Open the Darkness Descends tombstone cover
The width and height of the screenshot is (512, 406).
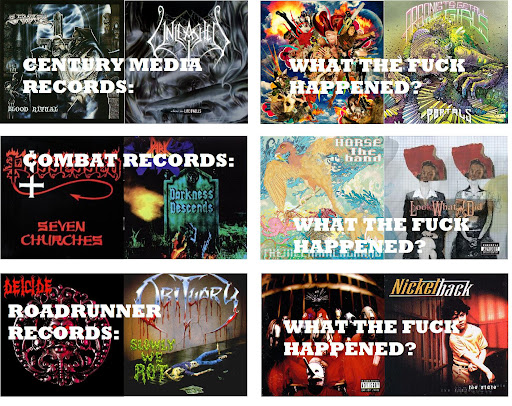[185, 197]
